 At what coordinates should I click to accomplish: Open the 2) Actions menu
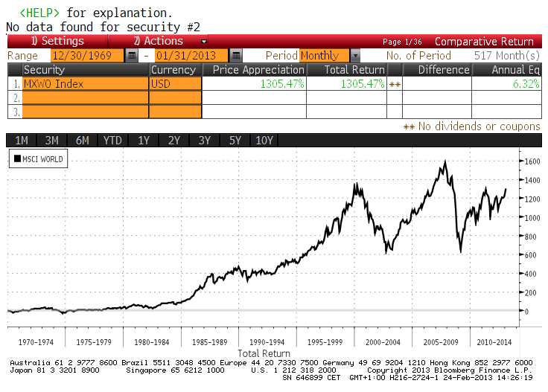pos(158,41)
